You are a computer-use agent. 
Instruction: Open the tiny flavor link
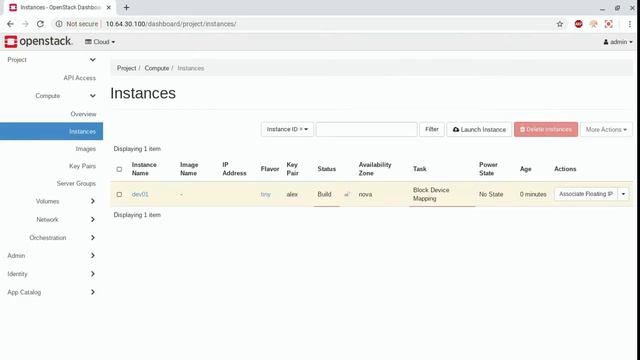(266, 194)
